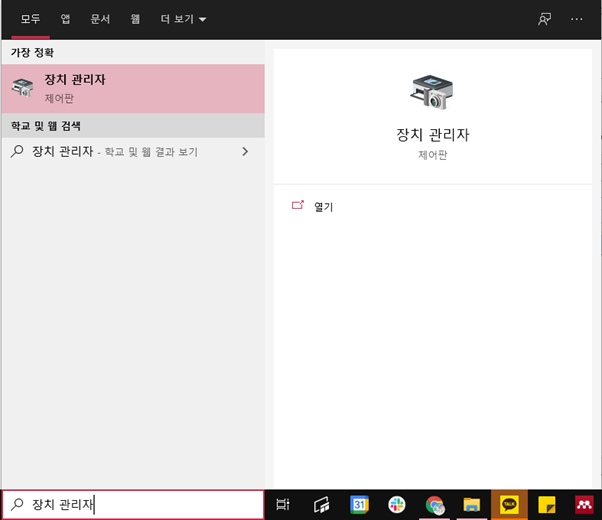This screenshot has height=520, width=602.
Task: Open Task View from the taskbar
Action: (283, 504)
